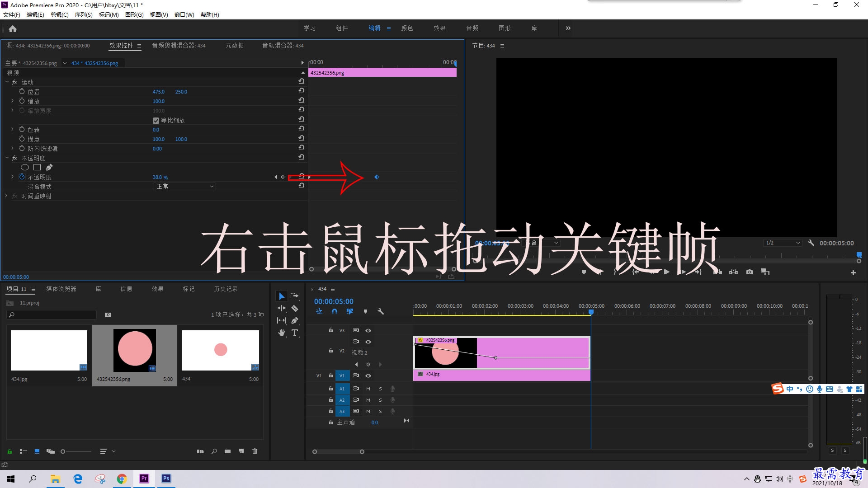The height and width of the screenshot is (488, 868).
Task: Click the Home icon
Action: tap(13, 29)
